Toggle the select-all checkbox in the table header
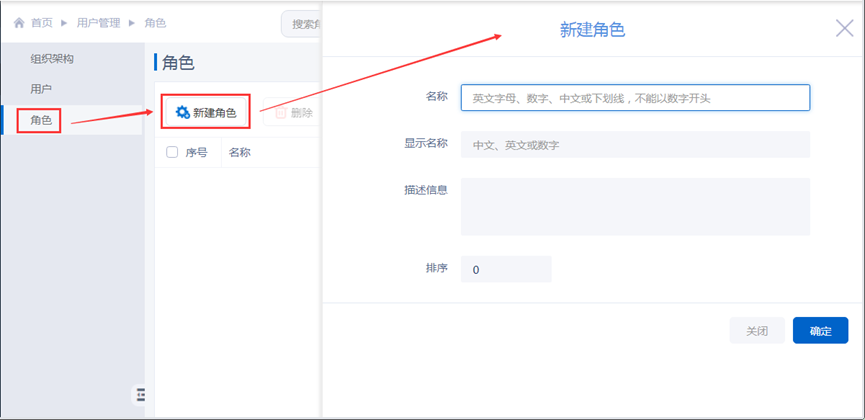Viewport: 865px width, 420px height. point(172,153)
